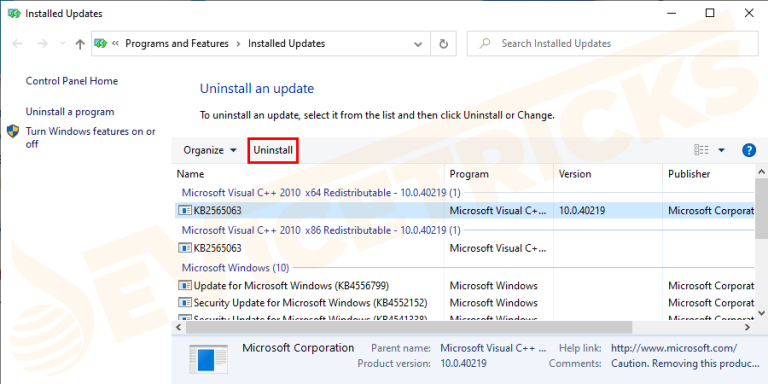The width and height of the screenshot is (768, 384).
Task: Click the horizontal scrollbar right arrow
Action: [747, 327]
